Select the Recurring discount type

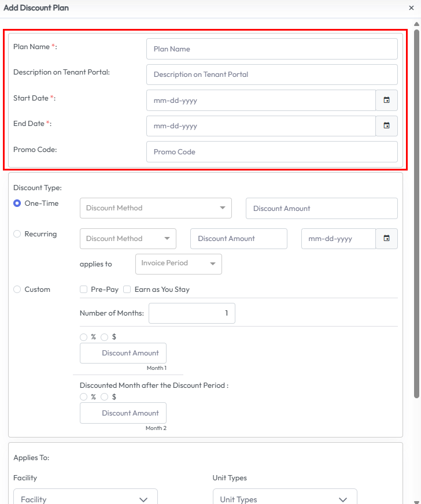point(17,234)
